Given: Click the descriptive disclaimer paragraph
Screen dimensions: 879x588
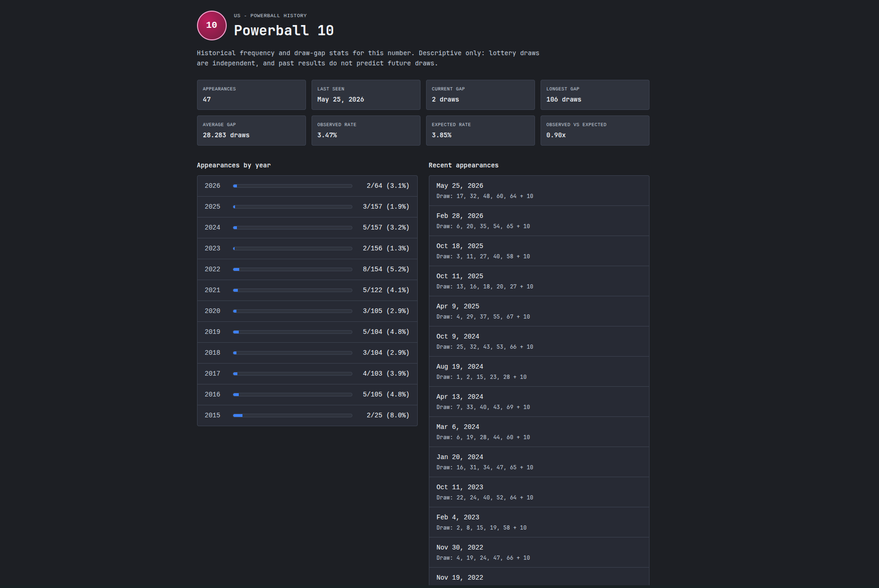Looking at the screenshot, I should pos(368,58).
